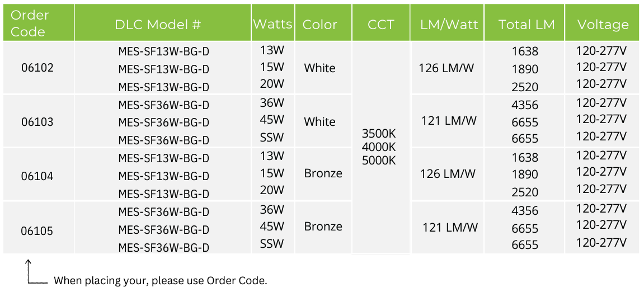
Task: Click the Total LM header
Action: [x=524, y=22]
